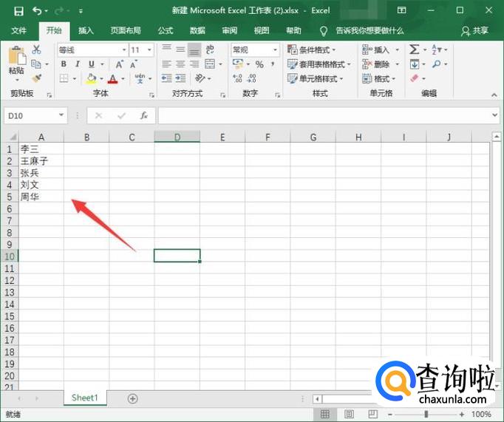Select the Format Painter brush icon
This screenshot has width=504, height=422.
pyautogui.click(x=36, y=78)
